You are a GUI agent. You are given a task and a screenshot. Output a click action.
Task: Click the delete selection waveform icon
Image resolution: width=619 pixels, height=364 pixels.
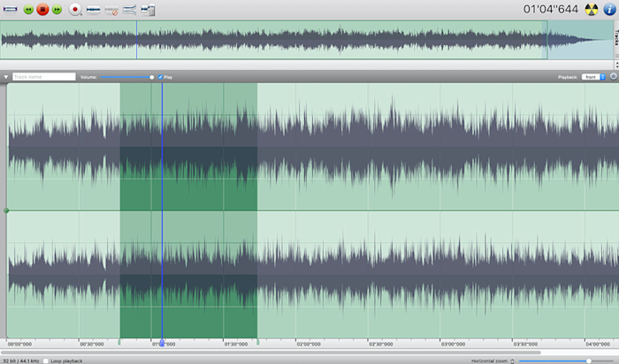111,11
